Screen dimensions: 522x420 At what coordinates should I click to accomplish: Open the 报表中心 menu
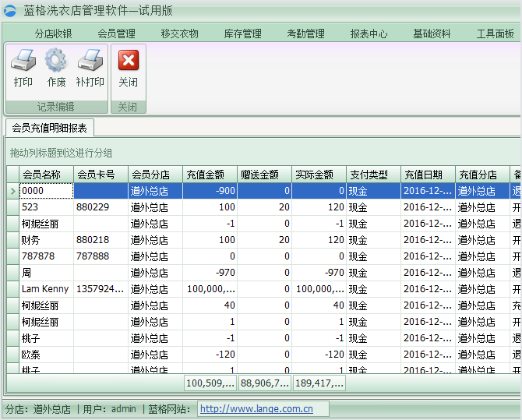coord(369,34)
